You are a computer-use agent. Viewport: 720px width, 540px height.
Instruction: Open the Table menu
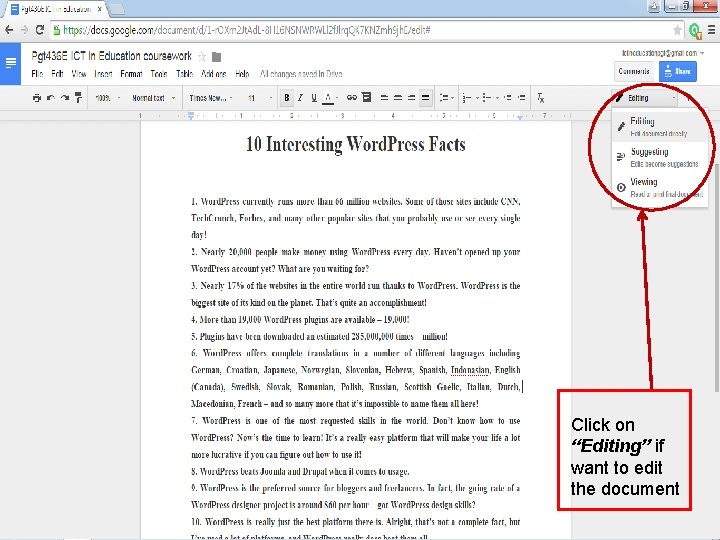[185, 73]
